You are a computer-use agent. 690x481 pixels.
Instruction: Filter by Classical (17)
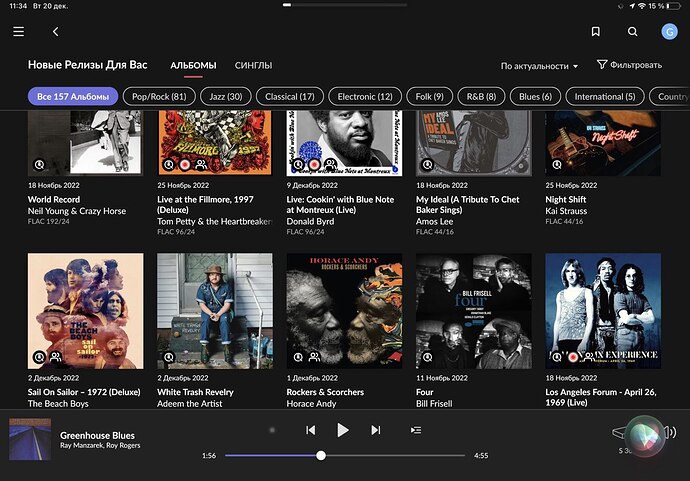(290, 96)
